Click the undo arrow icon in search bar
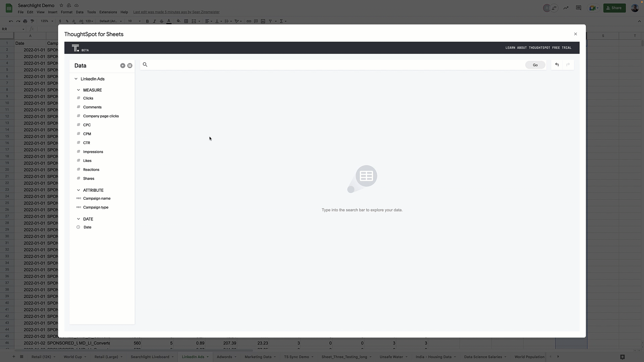Viewport: 644px width, 362px height. [557, 65]
